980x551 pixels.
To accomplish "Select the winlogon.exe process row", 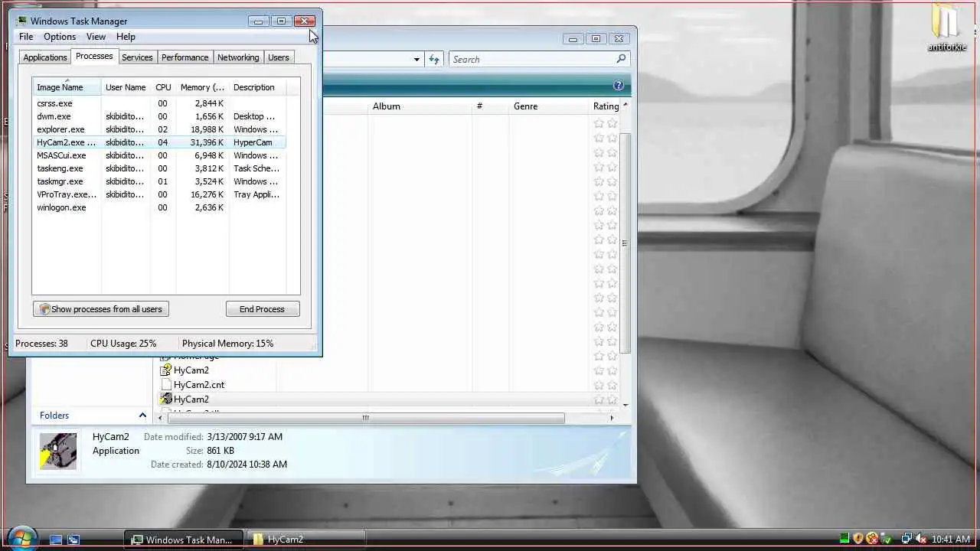I will (x=159, y=207).
